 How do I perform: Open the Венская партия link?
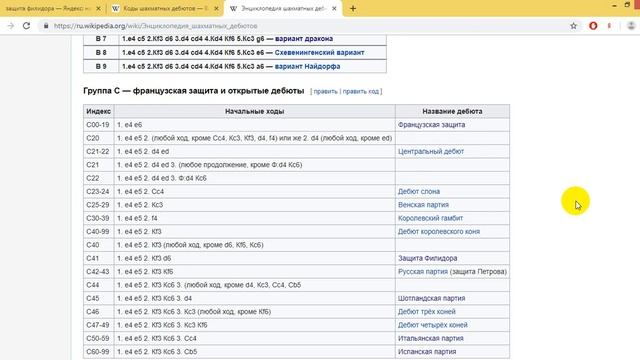[423, 205]
